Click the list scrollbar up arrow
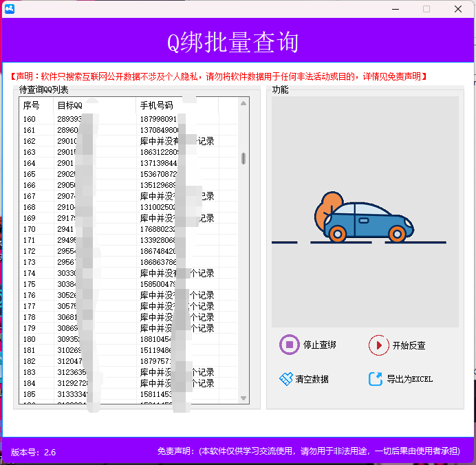The image size is (476, 465). pos(244,103)
